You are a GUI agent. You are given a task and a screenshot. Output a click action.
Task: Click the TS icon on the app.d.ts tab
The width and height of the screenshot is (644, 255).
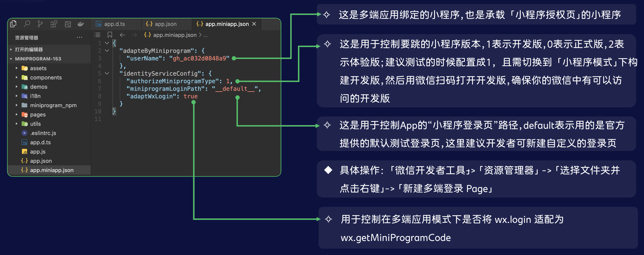pos(99,24)
